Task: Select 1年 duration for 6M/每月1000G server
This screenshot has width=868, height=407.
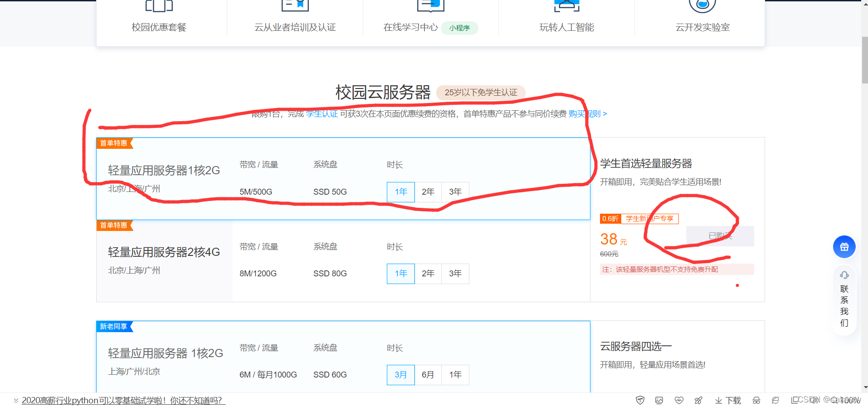Action: (455, 375)
